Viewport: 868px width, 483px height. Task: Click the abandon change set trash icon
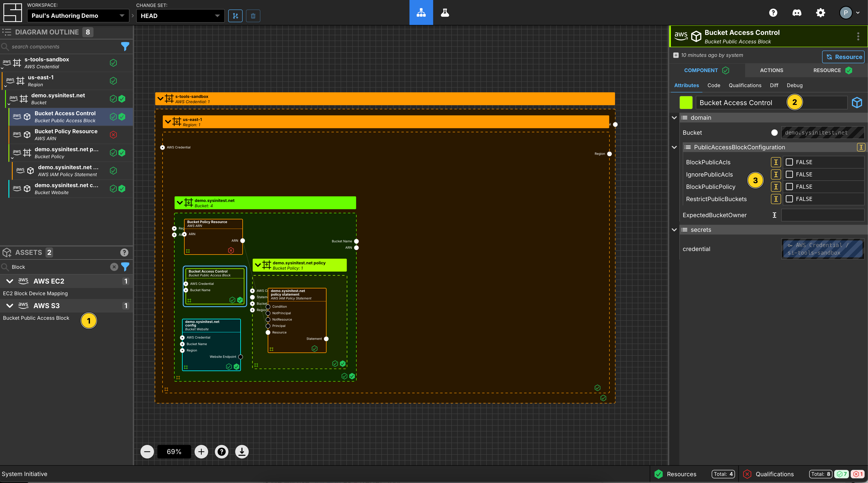pyautogui.click(x=253, y=16)
